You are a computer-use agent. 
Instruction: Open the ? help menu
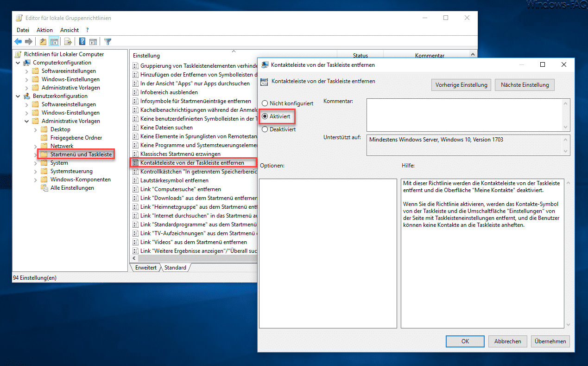(x=87, y=30)
